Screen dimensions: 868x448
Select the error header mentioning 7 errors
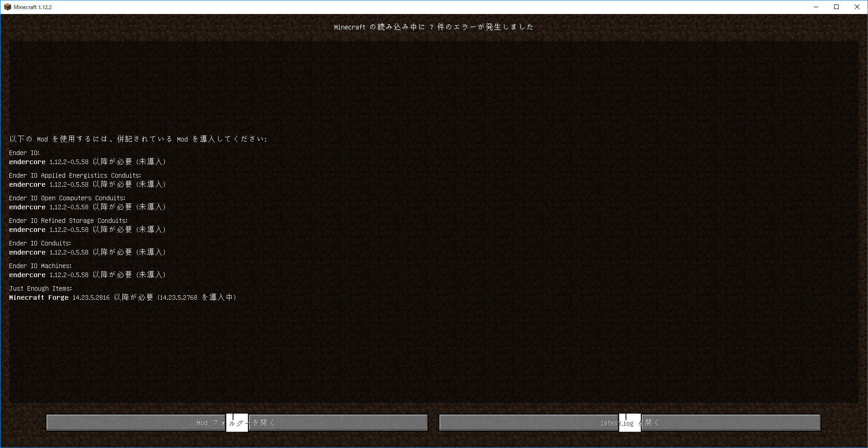pos(434,27)
